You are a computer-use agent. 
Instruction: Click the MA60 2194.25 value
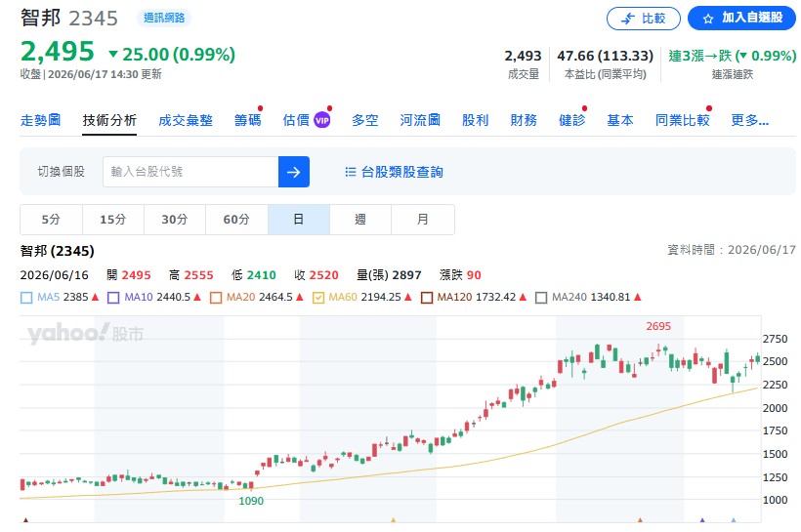pyautogui.click(x=381, y=297)
